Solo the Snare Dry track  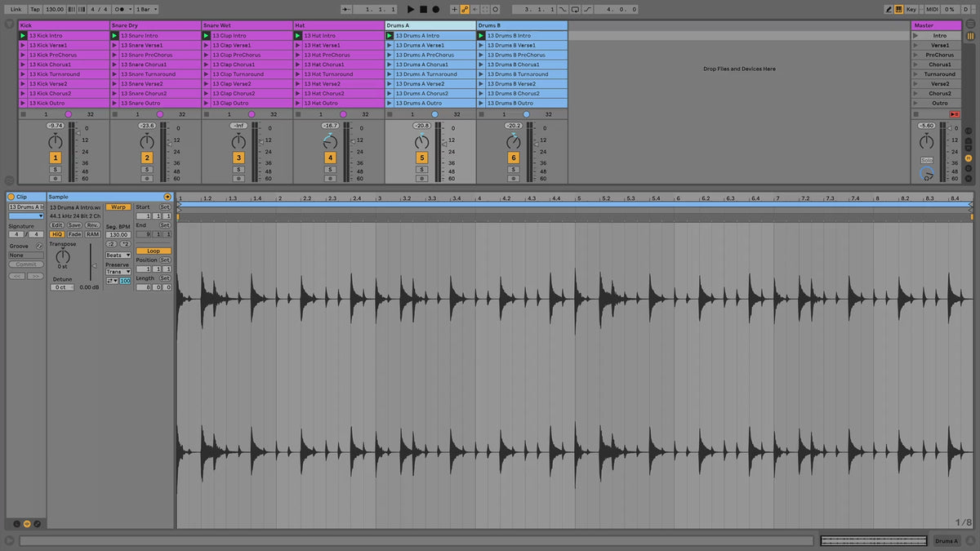[x=147, y=169]
